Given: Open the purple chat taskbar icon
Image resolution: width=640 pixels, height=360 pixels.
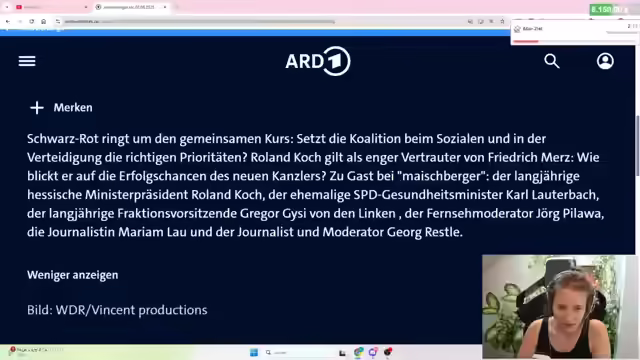Looking at the screenshot, I should [373, 353].
